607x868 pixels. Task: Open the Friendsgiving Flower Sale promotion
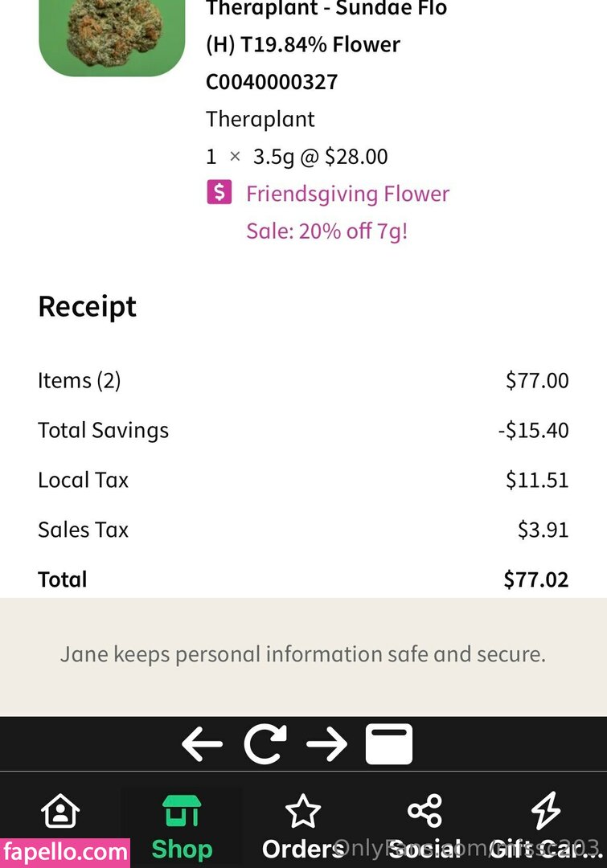(347, 212)
